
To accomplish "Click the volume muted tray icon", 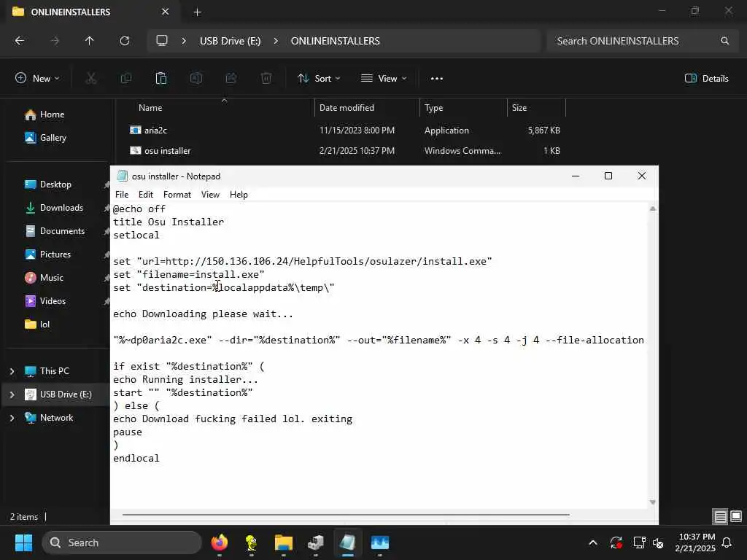I will pos(659,542).
